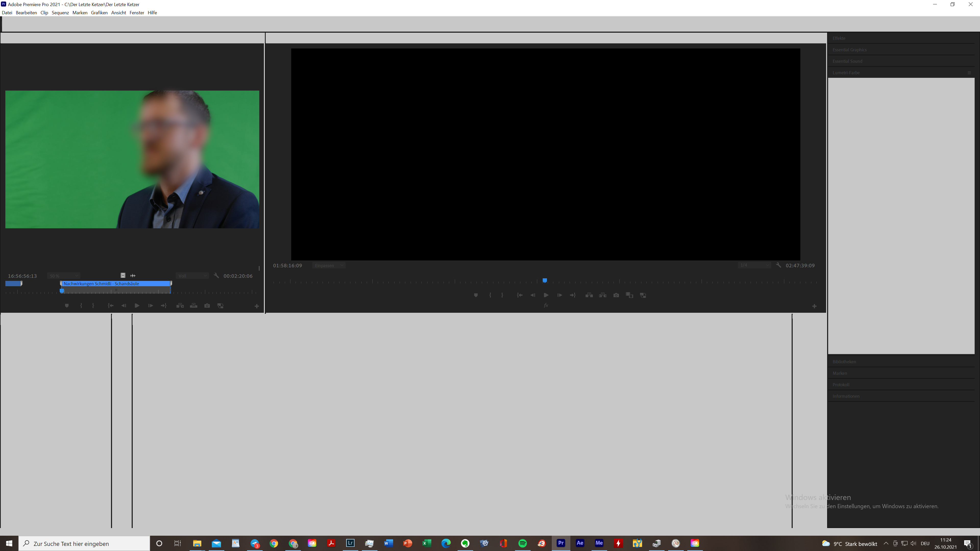980x551 pixels.
Task: Click the Mark In button in the source monitor
Action: coord(81,305)
